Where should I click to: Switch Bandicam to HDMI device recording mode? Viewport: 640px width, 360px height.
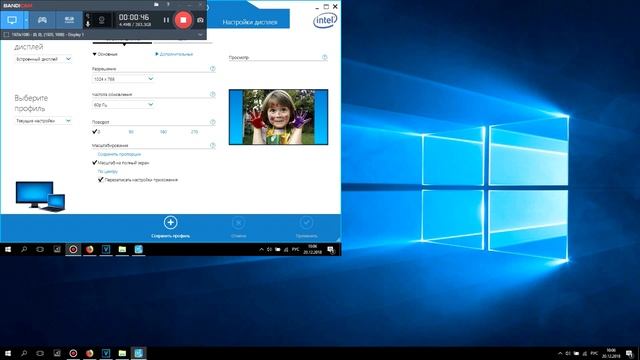[x=69, y=20]
